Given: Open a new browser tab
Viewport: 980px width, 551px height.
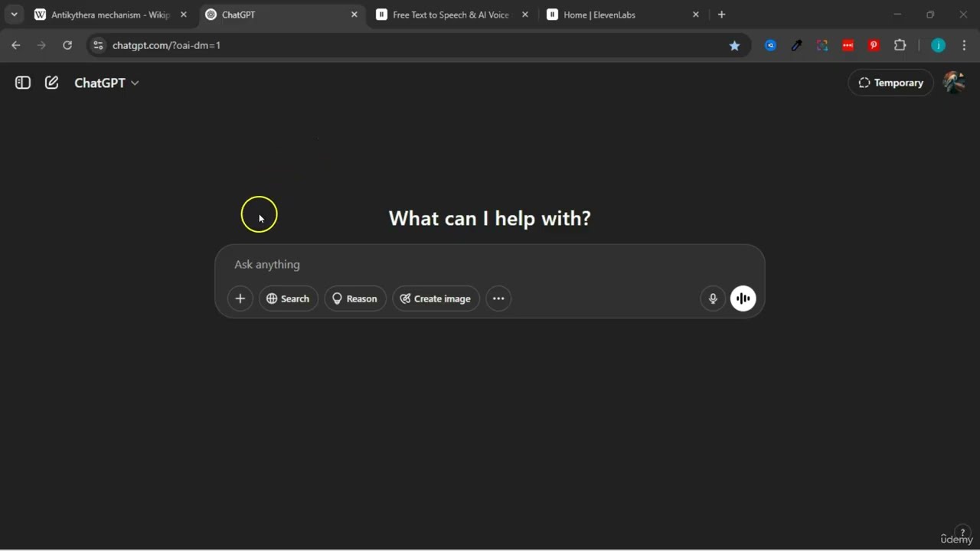Looking at the screenshot, I should click(721, 15).
